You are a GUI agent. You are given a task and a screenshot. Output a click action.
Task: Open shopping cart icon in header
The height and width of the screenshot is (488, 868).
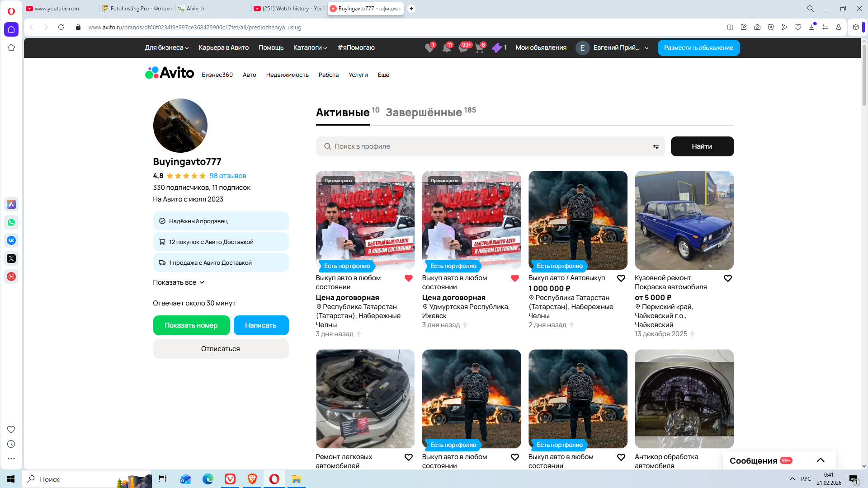click(479, 48)
